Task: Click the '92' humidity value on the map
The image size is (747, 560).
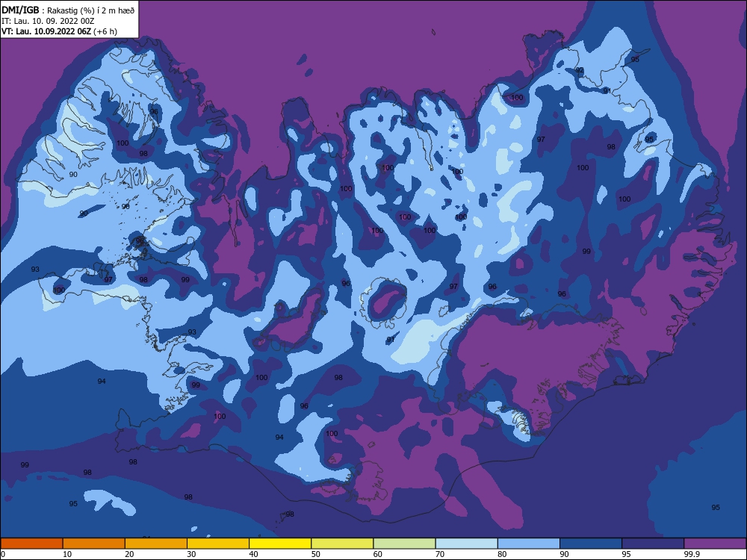Action: coord(580,70)
